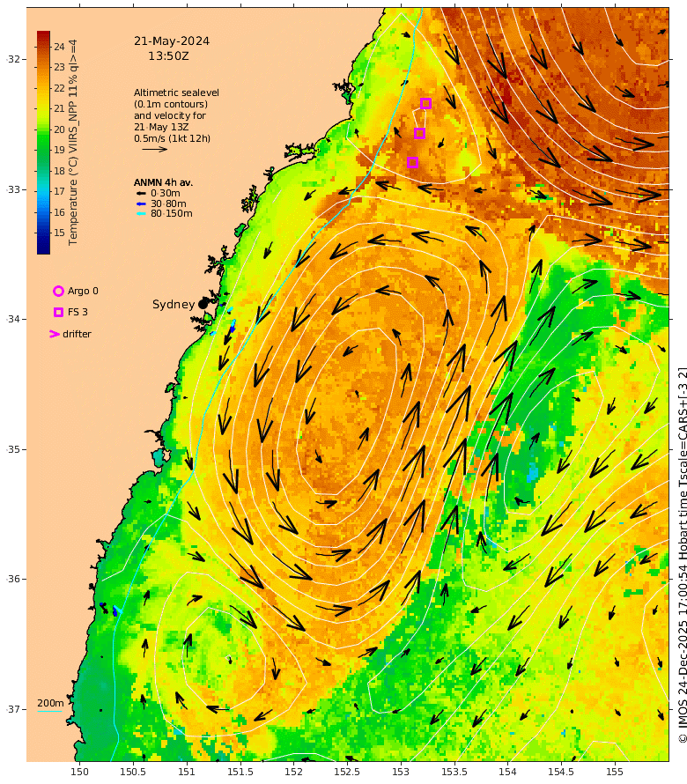Click the 151.5 longitude axis label

pyautogui.click(x=240, y=772)
